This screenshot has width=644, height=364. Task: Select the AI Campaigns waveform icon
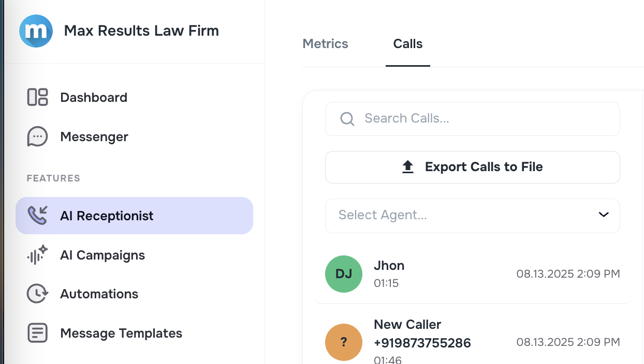pos(37,254)
